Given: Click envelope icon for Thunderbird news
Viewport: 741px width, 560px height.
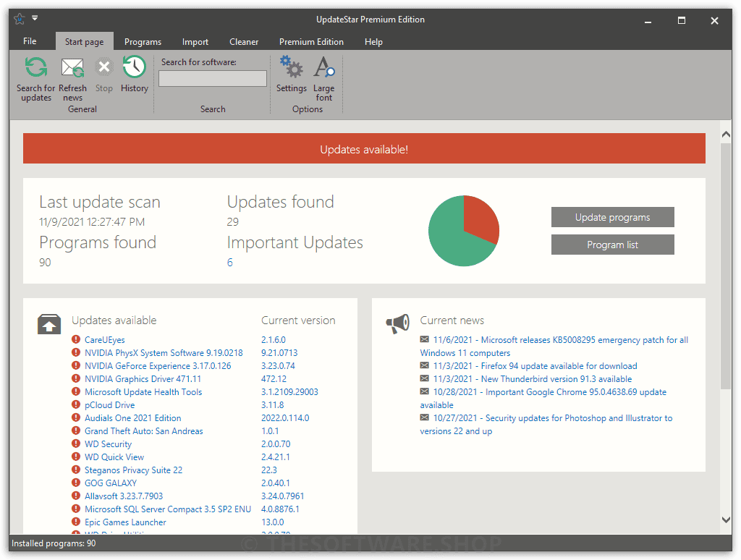Looking at the screenshot, I should [424, 378].
